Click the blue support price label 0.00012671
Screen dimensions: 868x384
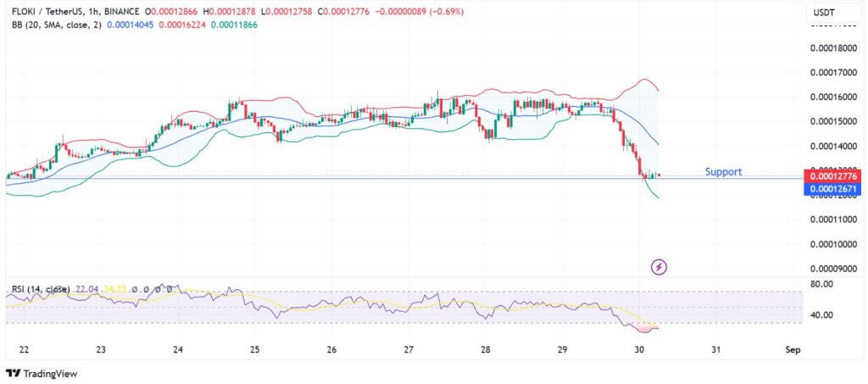[x=834, y=189]
